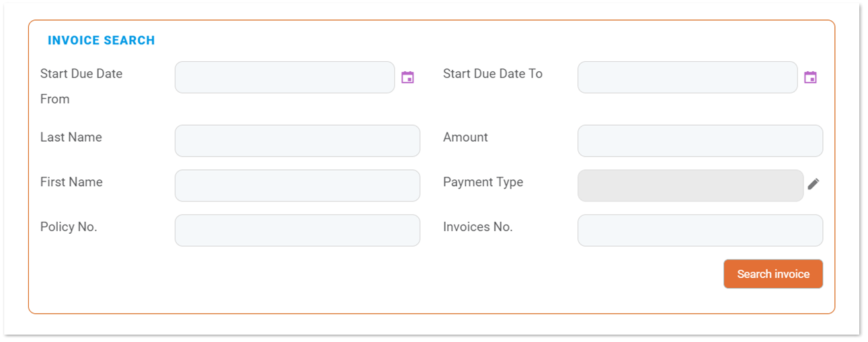Open the Start Due Date From calendar picker
The image size is (868, 342).
(407, 77)
